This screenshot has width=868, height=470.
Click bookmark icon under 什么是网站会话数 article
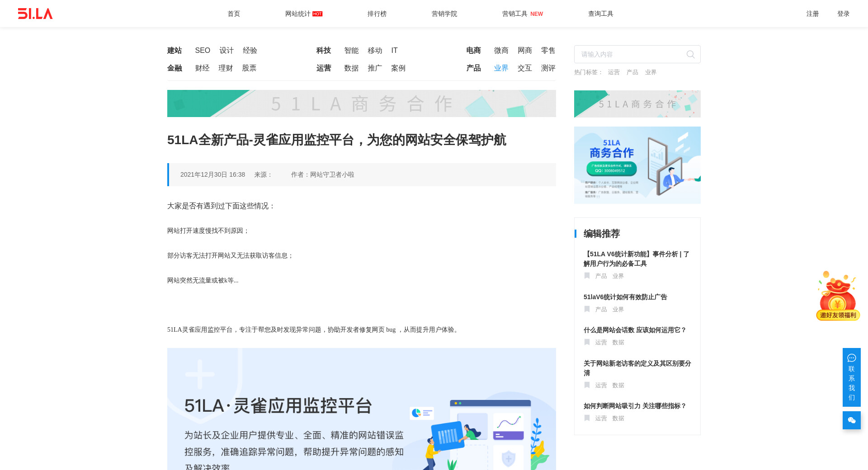[587, 342]
